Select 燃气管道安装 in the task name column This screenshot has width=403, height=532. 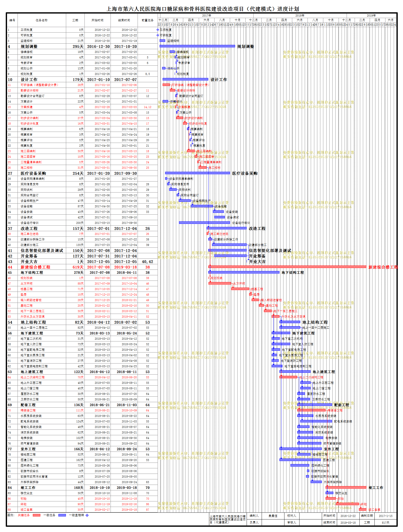30,444
